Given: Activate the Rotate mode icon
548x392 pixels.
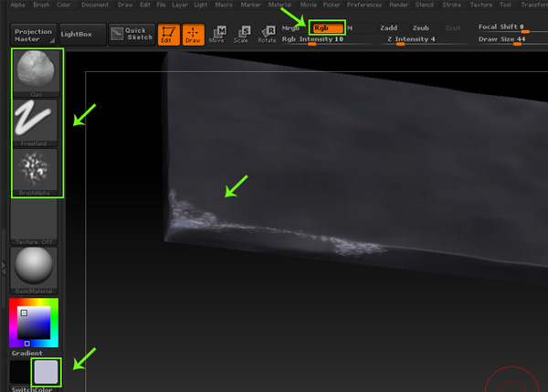Looking at the screenshot, I should [266, 35].
